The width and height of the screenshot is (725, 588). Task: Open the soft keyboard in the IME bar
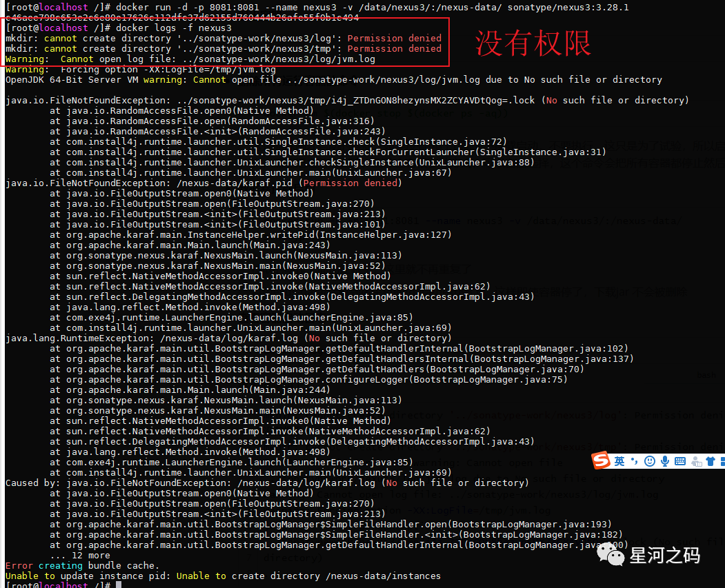point(680,461)
